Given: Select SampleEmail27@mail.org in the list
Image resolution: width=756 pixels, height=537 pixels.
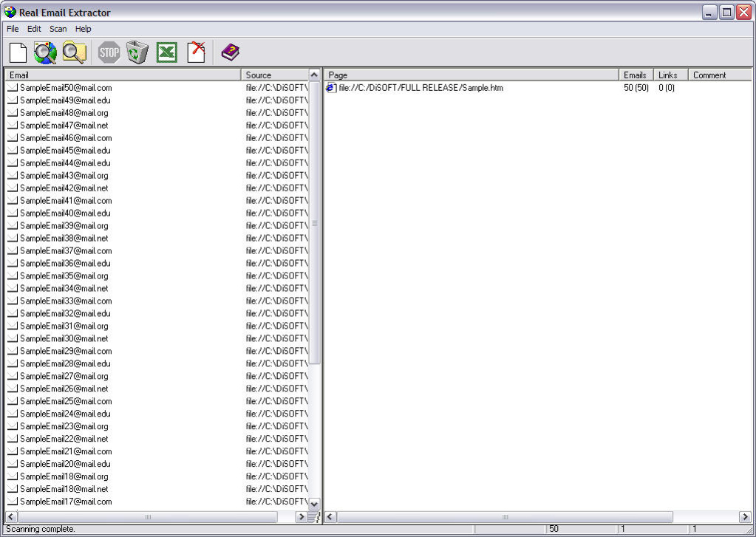Looking at the screenshot, I should 64,376.
